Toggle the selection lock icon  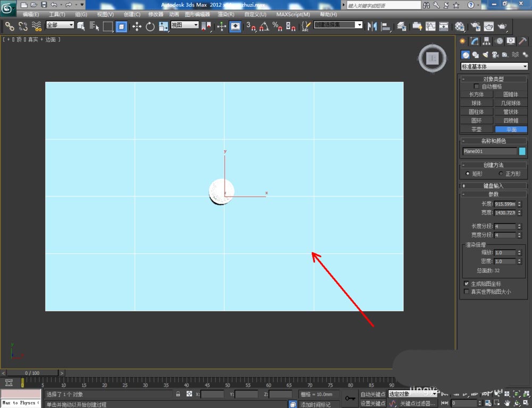click(x=178, y=394)
